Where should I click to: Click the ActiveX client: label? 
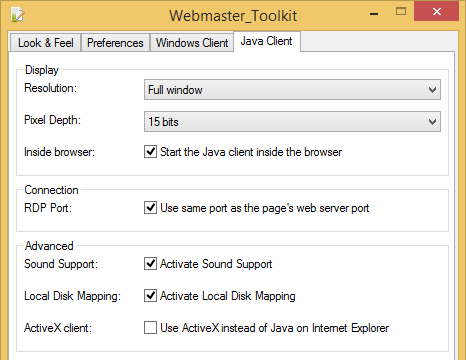click(58, 328)
